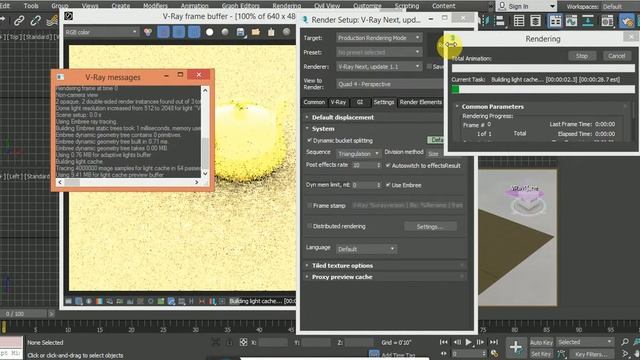Viewport: 640px width, 360px height.
Task: Open the Align tool icon in main toolbar
Action: point(500,20)
